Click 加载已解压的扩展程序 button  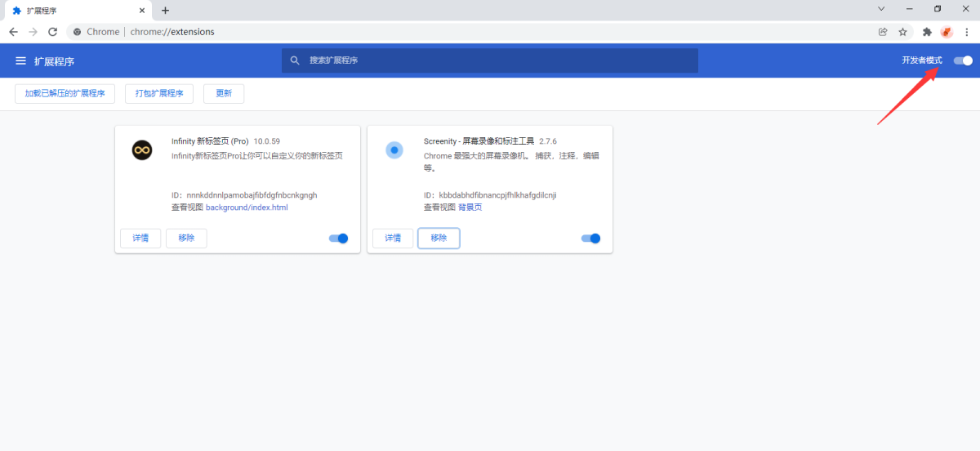(x=65, y=93)
